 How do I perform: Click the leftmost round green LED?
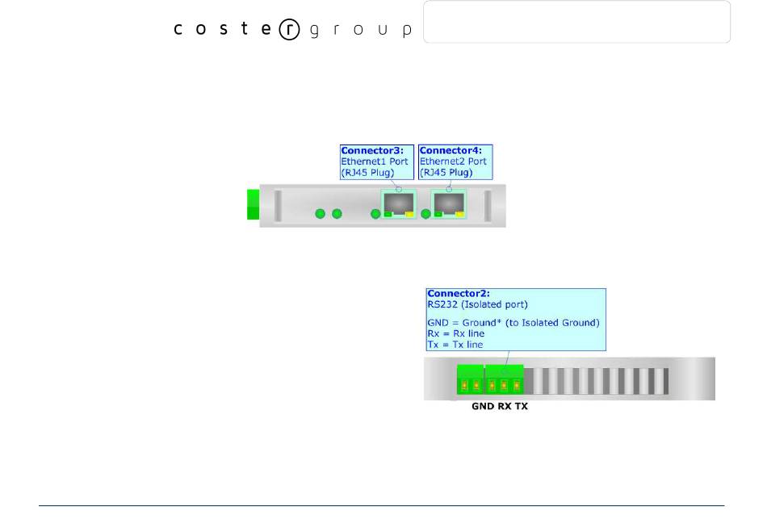[x=320, y=214]
